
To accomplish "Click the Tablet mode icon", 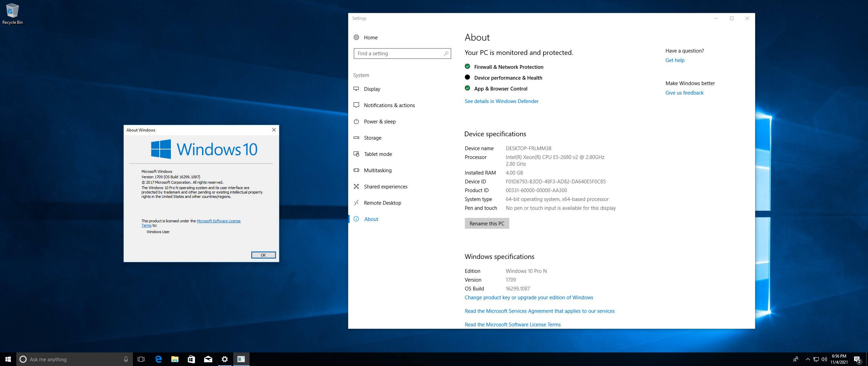I will (356, 154).
